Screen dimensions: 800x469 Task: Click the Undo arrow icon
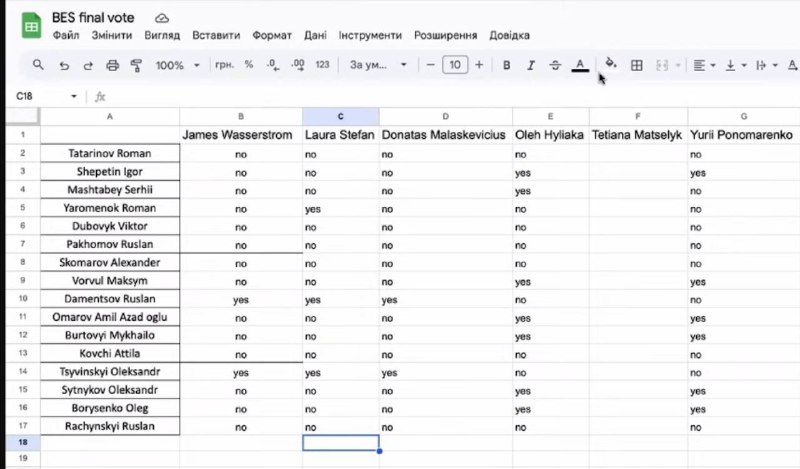click(x=64, y=65)
